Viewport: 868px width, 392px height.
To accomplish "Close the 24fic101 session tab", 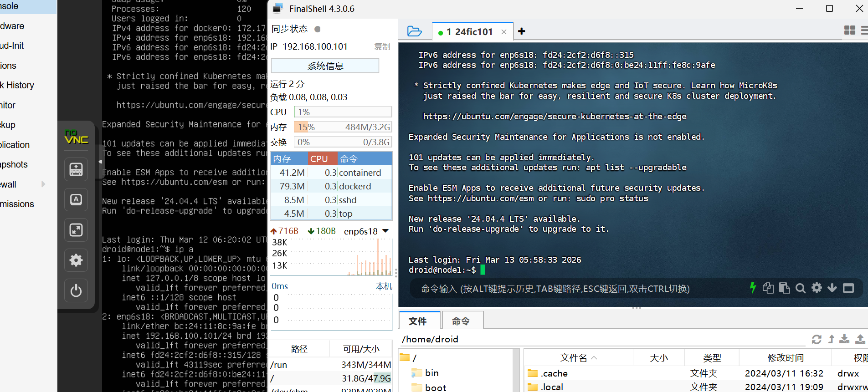I will pyautogui.click(x=504, y=32).
